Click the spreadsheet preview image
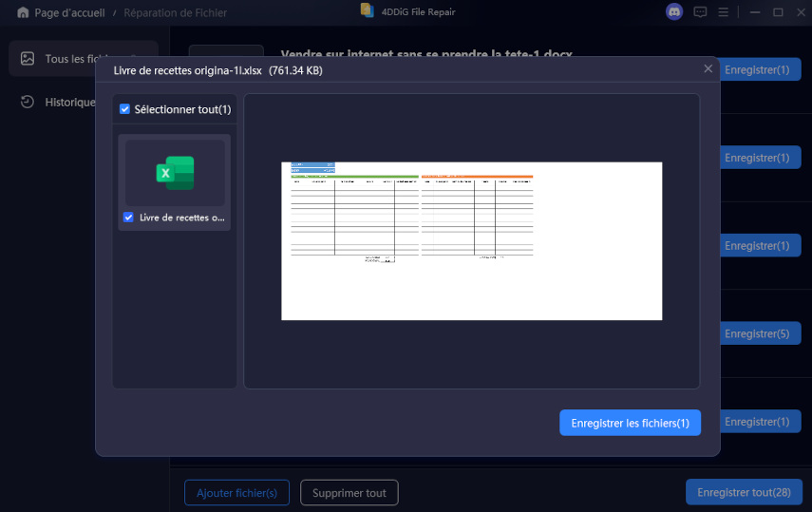812x512 pixels. [471, 241]
